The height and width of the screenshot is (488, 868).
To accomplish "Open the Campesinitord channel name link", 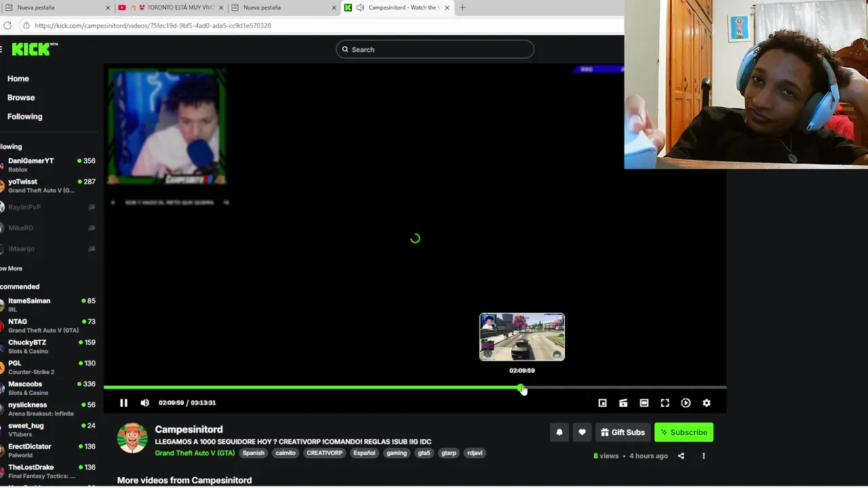I will pos(189,429).
